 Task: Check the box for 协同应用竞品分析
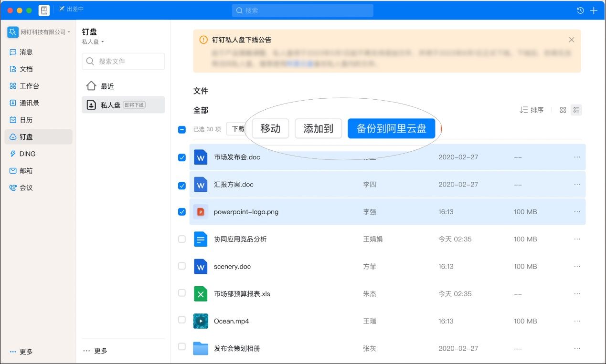(x=182, y=239)
